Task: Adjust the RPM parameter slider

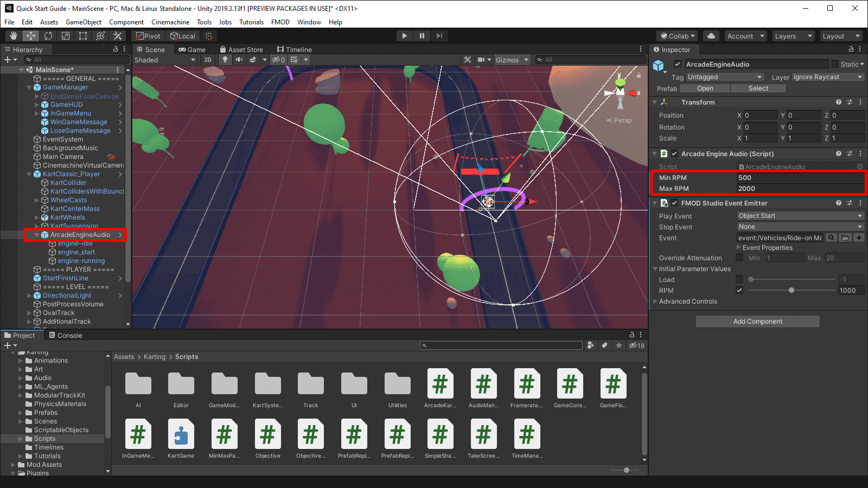Action: 792,290
